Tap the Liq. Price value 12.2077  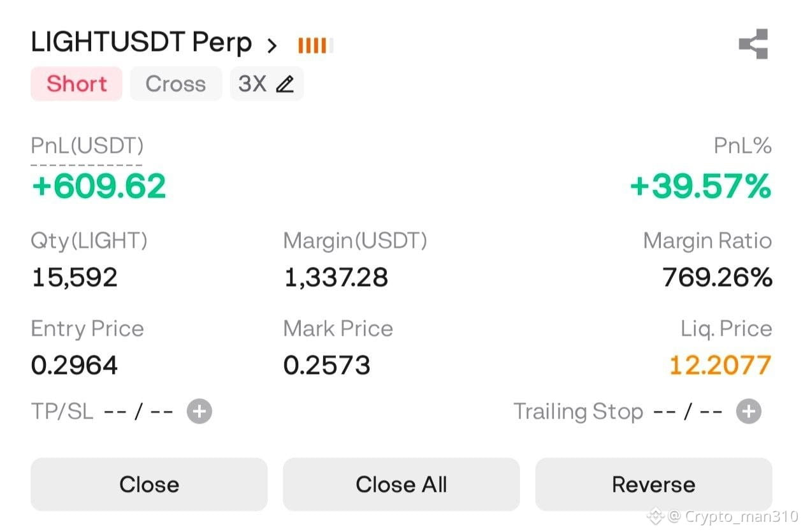[x=721, y=365]
